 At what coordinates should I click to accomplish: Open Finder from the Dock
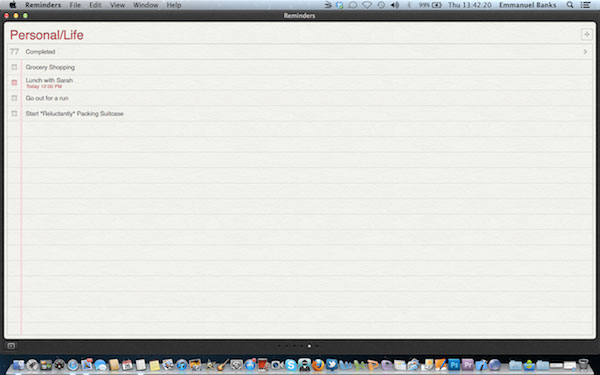tap(18, 365)
